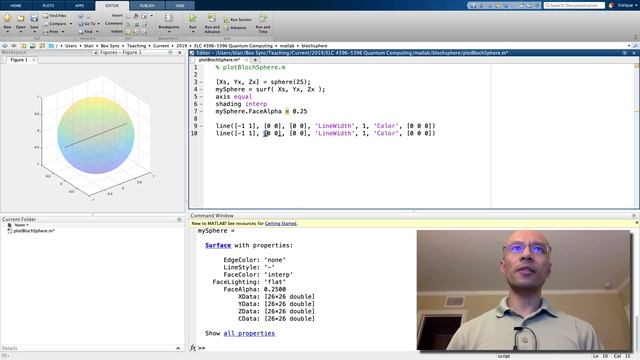Select plotBlochSphere.m in Current Folder
This screenshot has width=640, height=360.
(34, 231)
